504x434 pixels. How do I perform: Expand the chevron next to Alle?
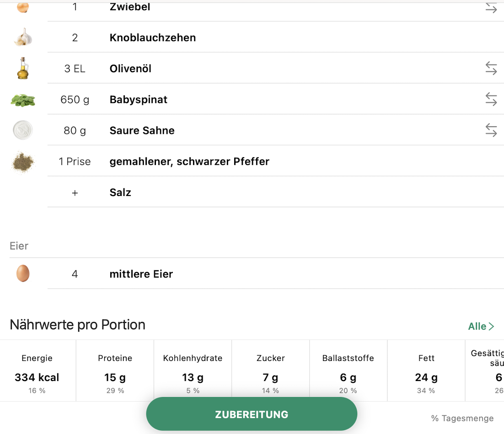pyautogui.click(x=492, y=326)
